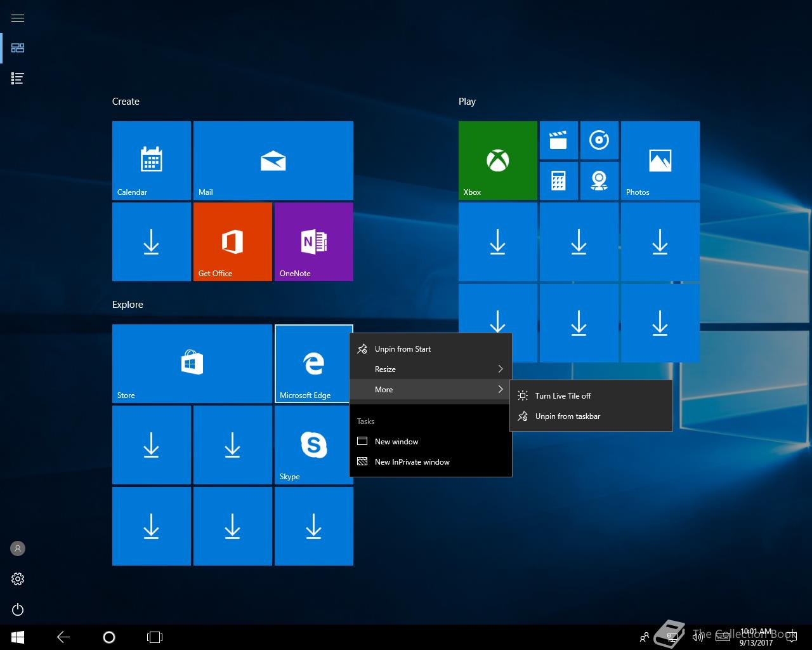
Task: Open Task View on taskbar
Action: 155,637
